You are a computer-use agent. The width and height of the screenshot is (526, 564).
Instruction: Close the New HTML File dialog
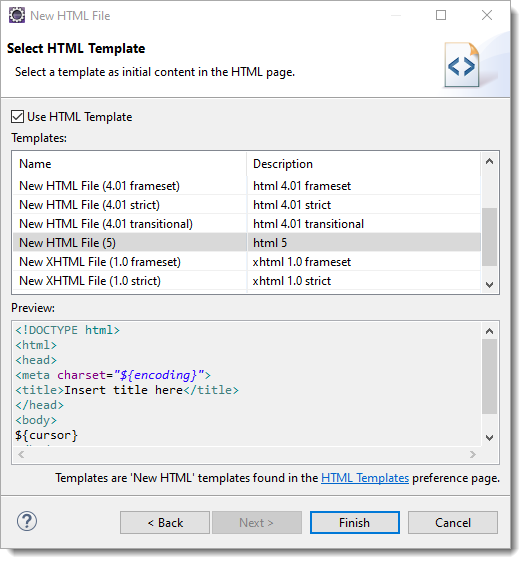coord(487,15)
